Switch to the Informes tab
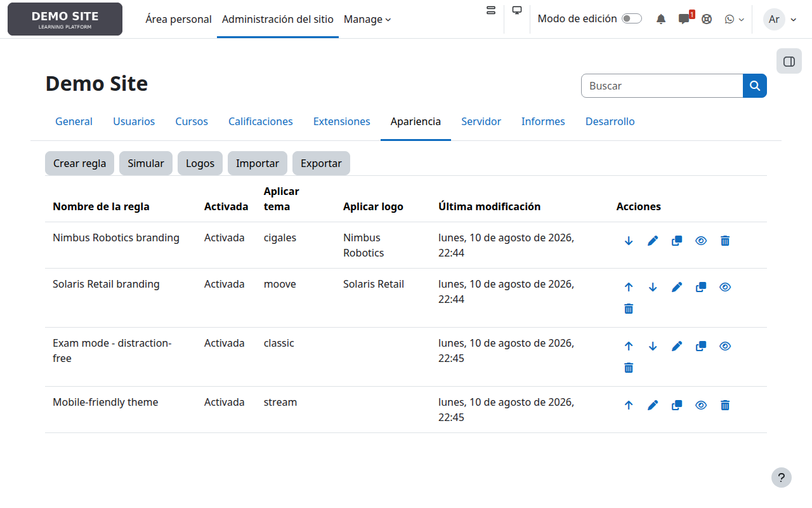 tap(543, 121)
